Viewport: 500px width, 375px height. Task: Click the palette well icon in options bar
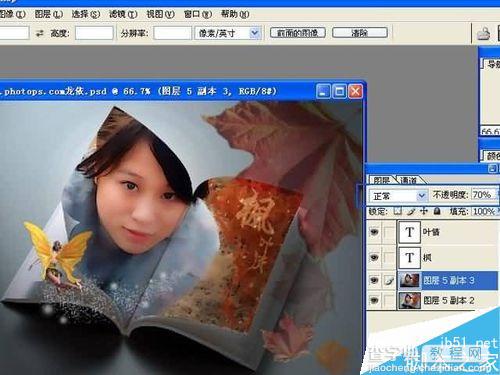coord(484,33)
